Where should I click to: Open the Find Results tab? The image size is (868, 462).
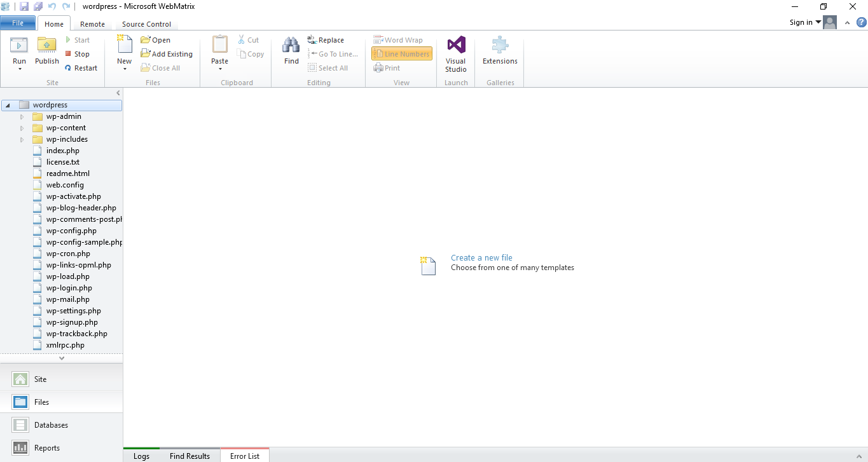[x=189, y=456]
